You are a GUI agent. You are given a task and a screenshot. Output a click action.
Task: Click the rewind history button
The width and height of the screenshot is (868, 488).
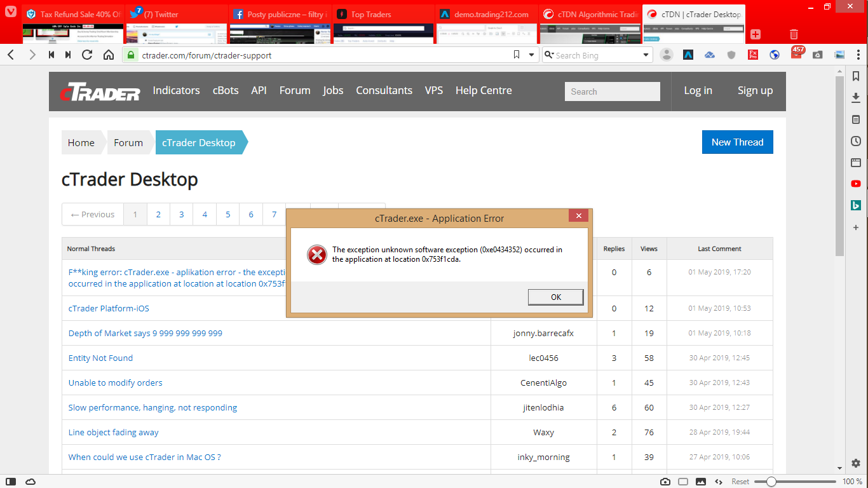pyautogui.click(x=51, y=55)
